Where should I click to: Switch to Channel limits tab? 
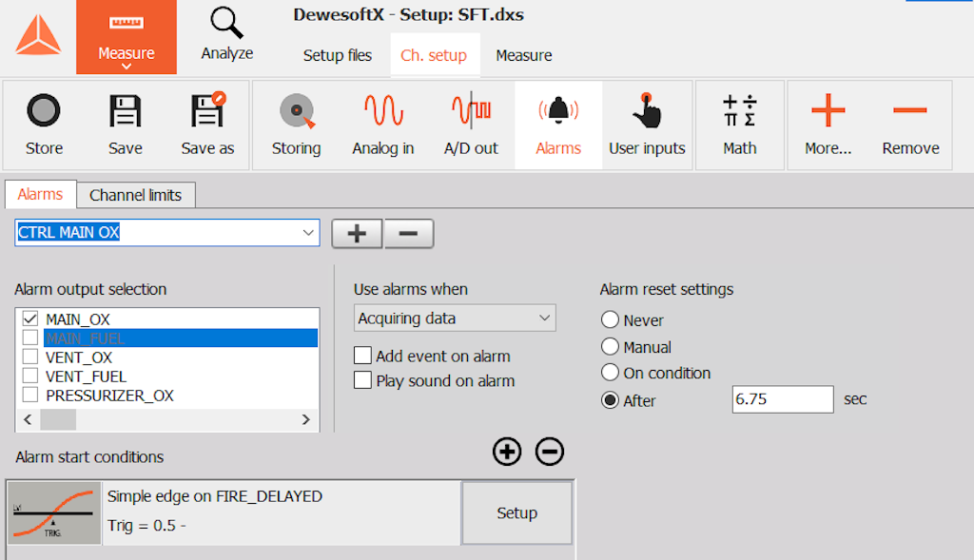[x=135, y=195]
